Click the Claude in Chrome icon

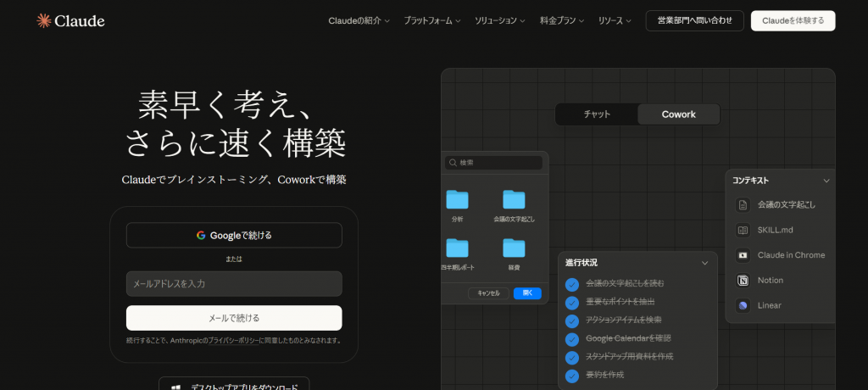(x=743, y=255)
